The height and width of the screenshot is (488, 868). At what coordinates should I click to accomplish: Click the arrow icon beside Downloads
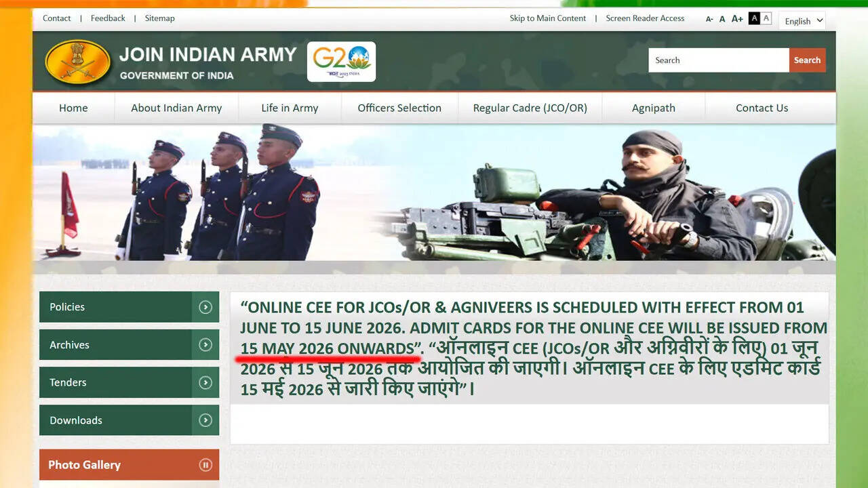(x=205, y=420)
